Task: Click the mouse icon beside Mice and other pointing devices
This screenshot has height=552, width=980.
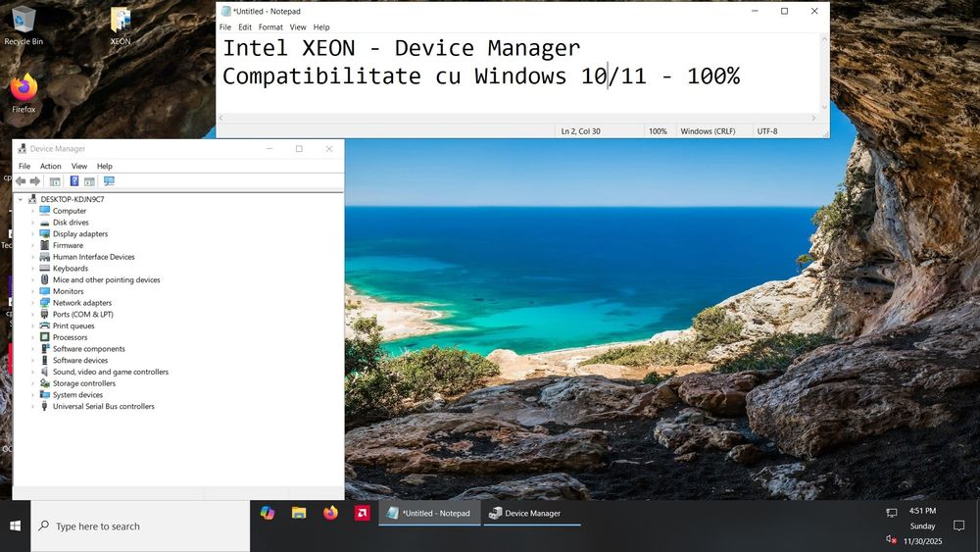Action: coord(44,279)
